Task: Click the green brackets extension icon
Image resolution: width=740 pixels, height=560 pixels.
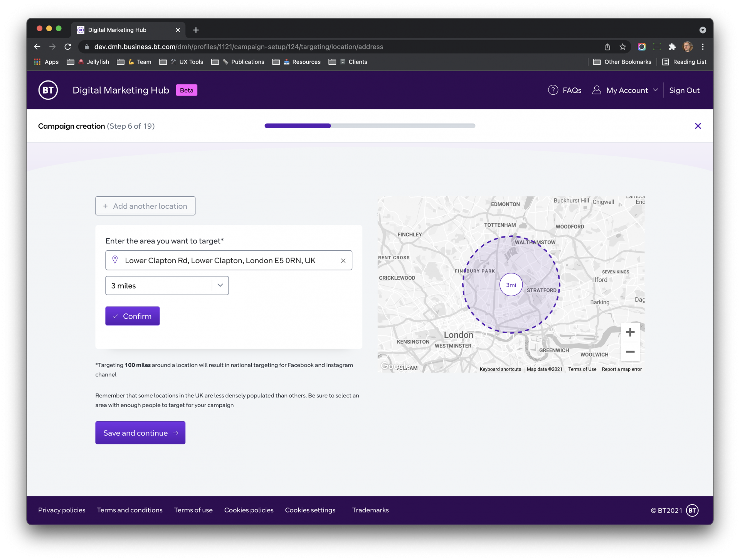Action: point(657,47)
